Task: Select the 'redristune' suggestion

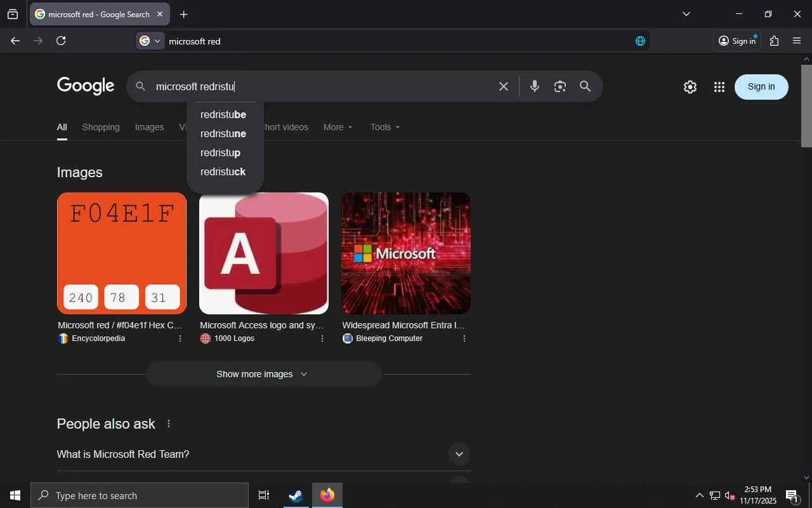Action: pyautogui.click(x=225, y=133)
